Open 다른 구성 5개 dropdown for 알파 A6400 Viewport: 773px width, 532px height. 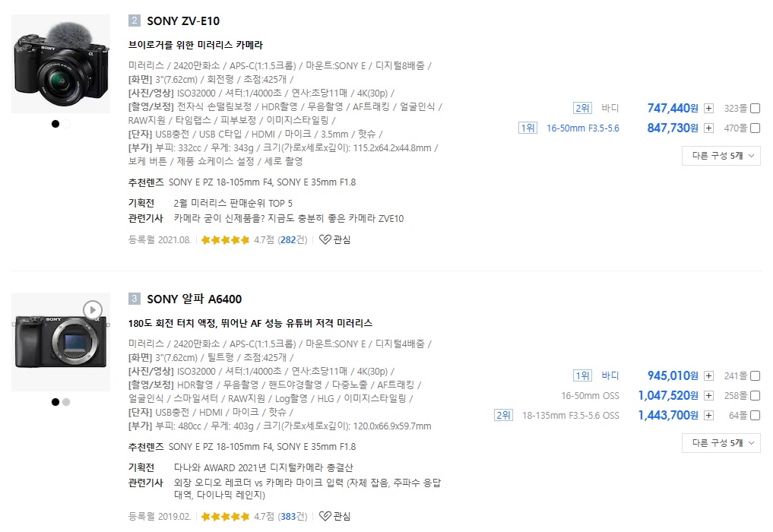click(x=721, y=443)
